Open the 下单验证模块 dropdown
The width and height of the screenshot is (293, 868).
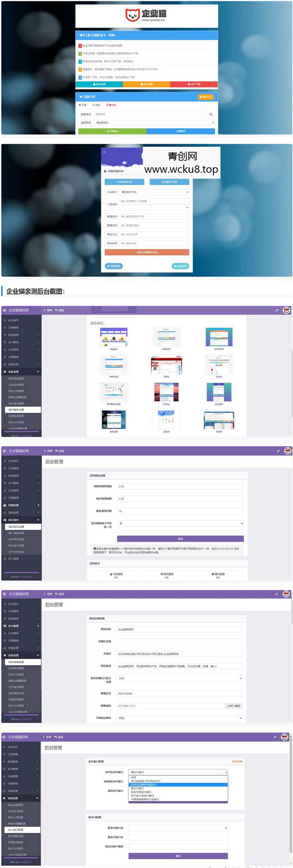pos(179,718)
